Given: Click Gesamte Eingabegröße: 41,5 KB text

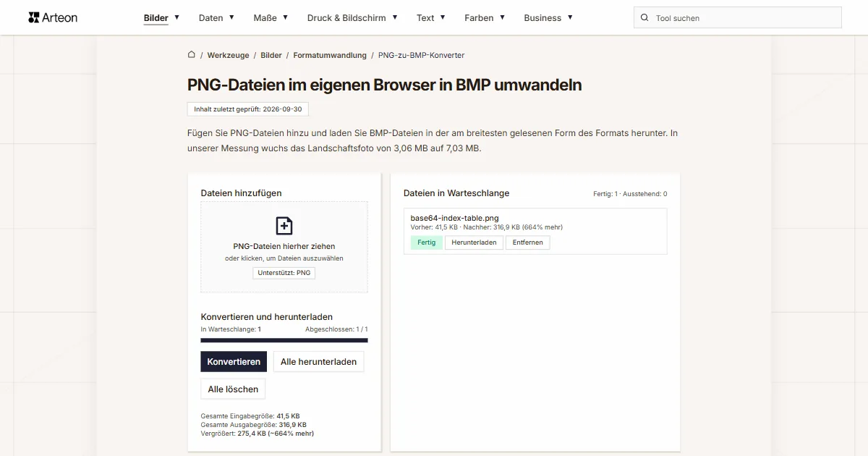Looking at the screenshot, I should point(250,416).
